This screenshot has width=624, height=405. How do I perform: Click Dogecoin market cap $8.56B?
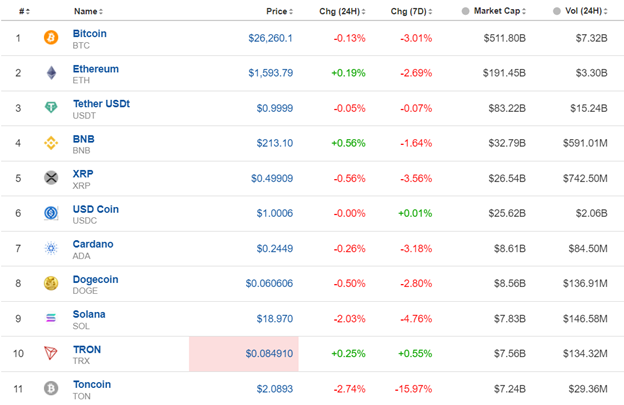tap(510, 283)
